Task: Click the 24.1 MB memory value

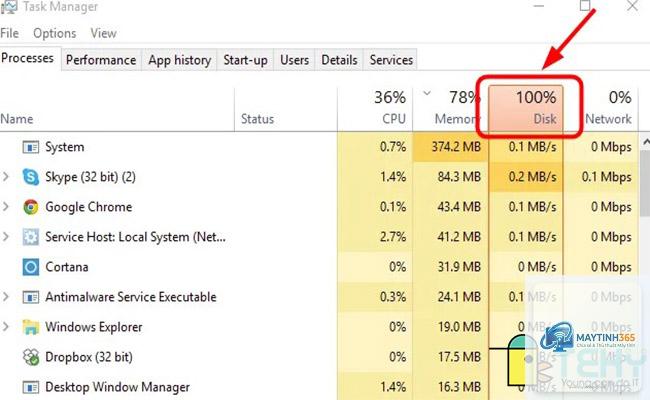Action: (x=459, y=297)
